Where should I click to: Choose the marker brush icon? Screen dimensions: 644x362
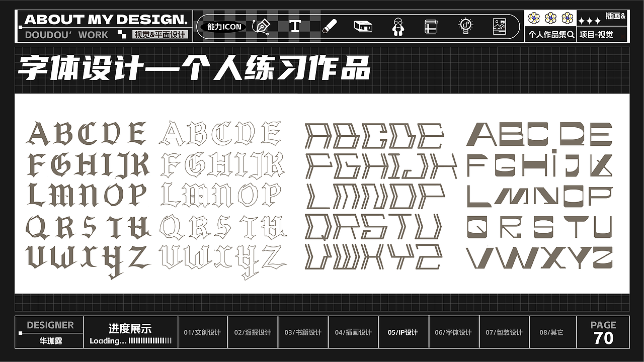[329, 26]
